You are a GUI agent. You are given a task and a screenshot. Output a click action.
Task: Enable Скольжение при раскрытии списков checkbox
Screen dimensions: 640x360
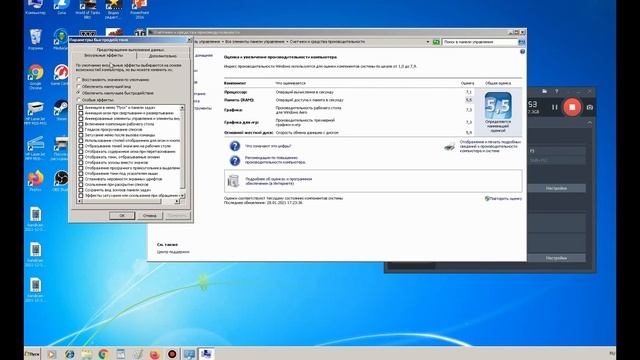tap(81, 184)
